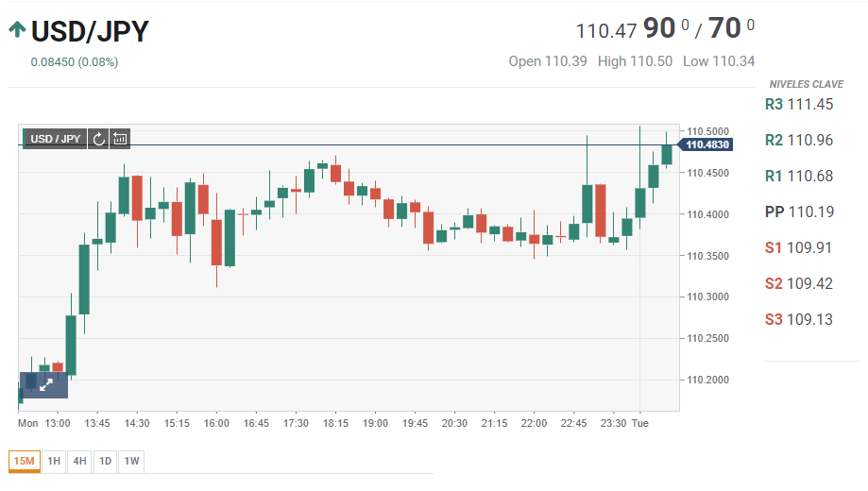Click the 110.2000 price axis label
This screenshot has height=491, width=868.
(708, 380)
